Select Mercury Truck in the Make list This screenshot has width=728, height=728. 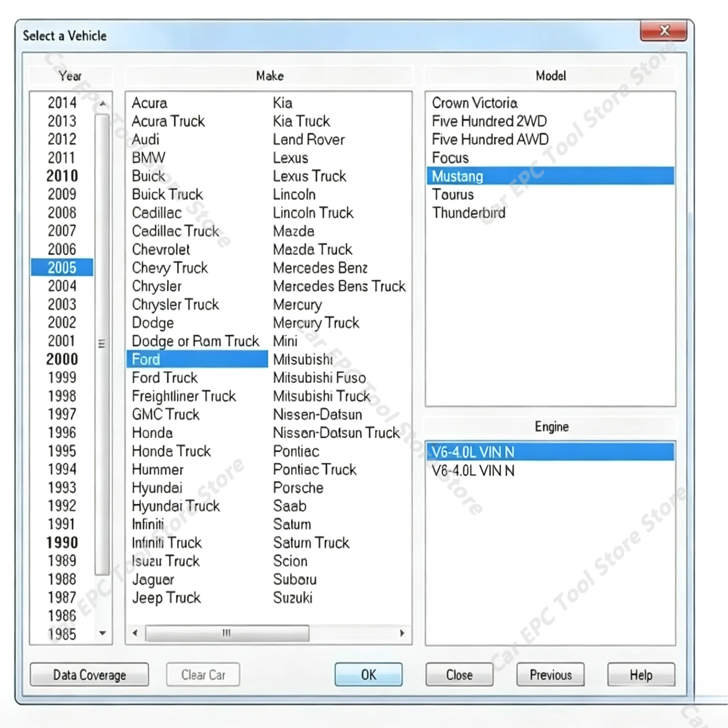316,323
